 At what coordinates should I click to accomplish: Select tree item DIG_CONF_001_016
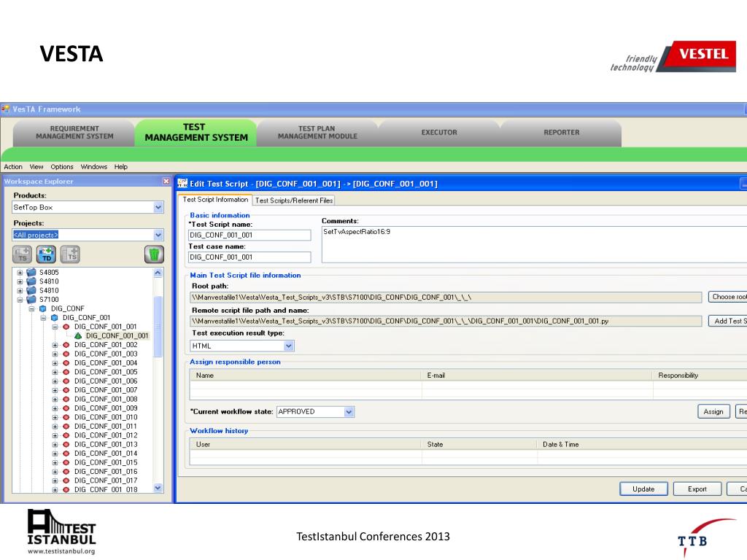(x=106, y=472)
